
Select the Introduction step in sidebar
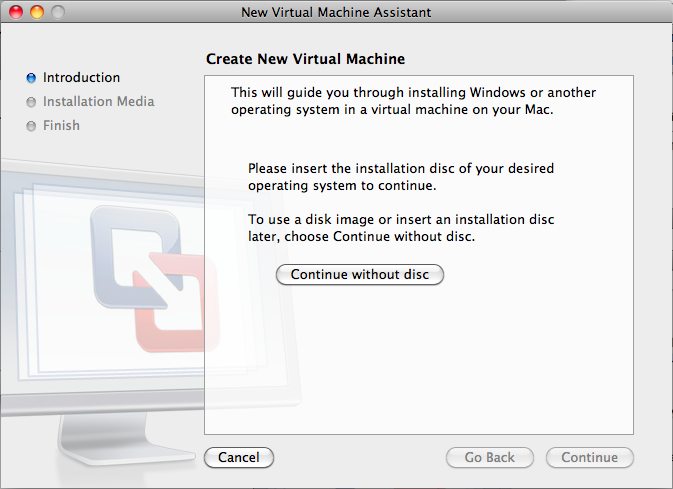coord(82,78)
